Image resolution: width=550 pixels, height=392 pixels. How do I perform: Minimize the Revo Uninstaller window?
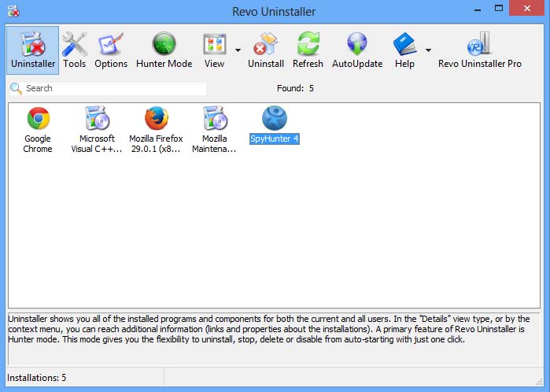(478, 9)
